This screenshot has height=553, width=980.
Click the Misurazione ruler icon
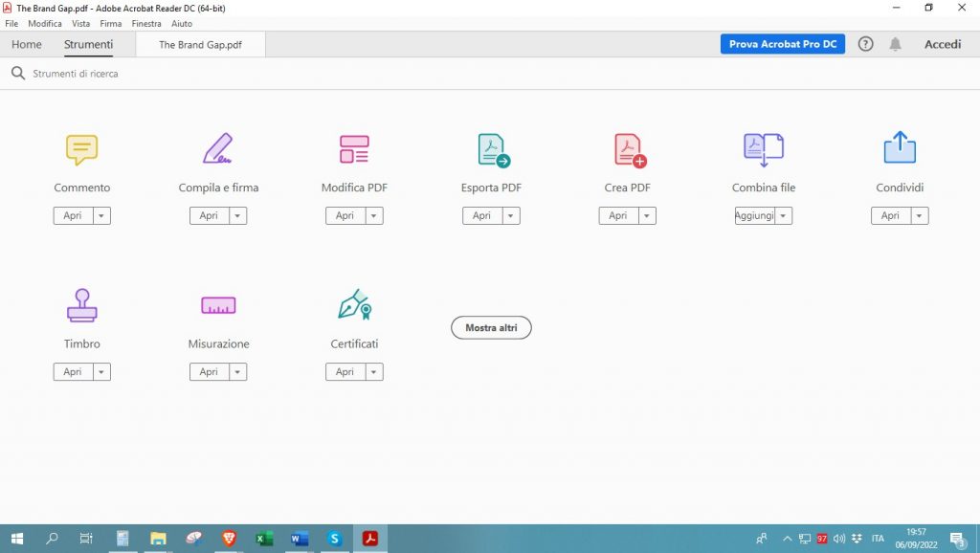[218, 305]
